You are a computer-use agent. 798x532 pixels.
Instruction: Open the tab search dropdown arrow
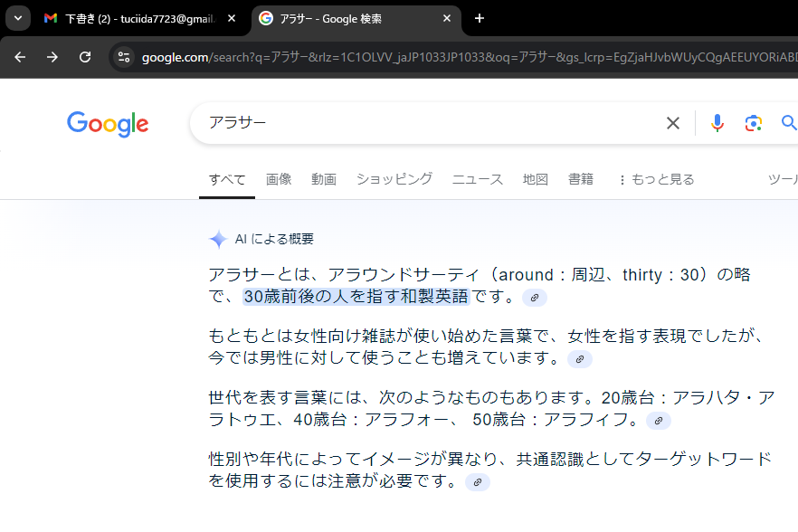click(x=18, y=19)
